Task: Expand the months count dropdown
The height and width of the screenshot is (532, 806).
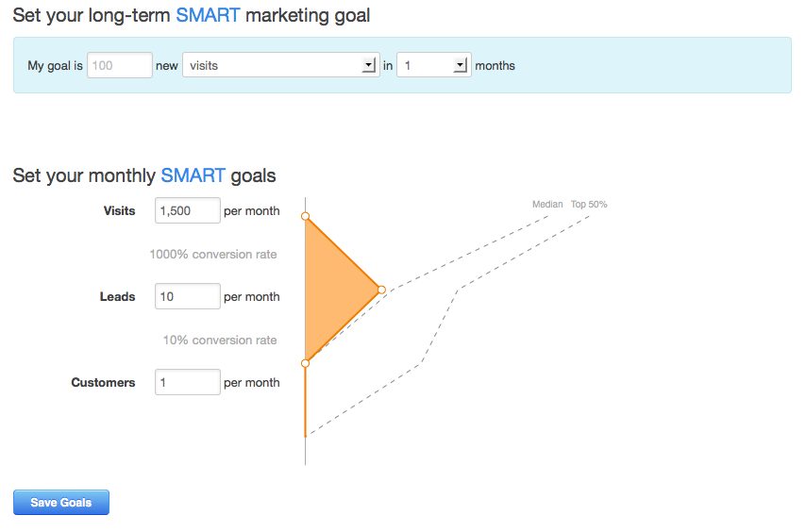Action: tap(433, 65)
